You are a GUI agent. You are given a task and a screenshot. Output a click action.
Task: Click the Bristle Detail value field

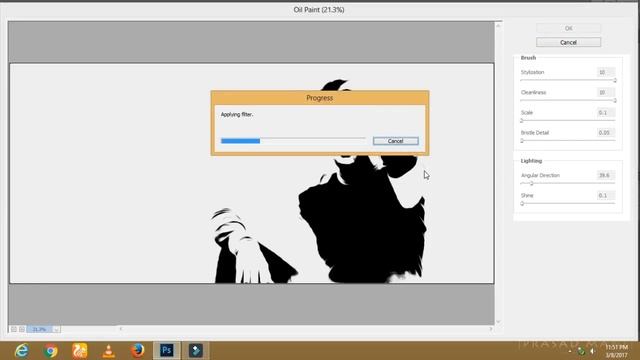(x=605, y=133)
